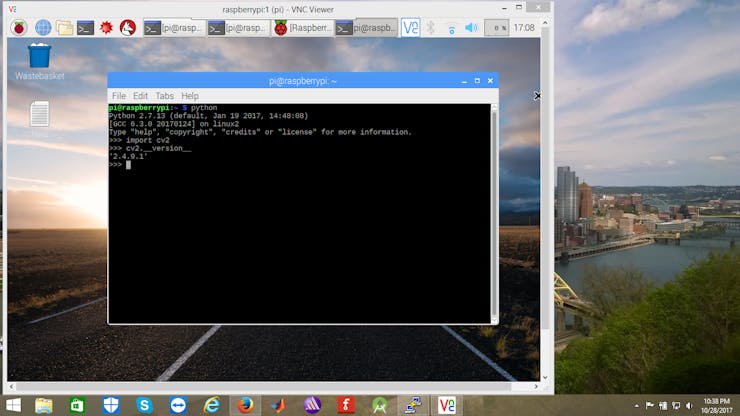The height and width of the screenshot is (416, 740).
Task: Click the Pi volume speaker icon
Action: point(471,28)
